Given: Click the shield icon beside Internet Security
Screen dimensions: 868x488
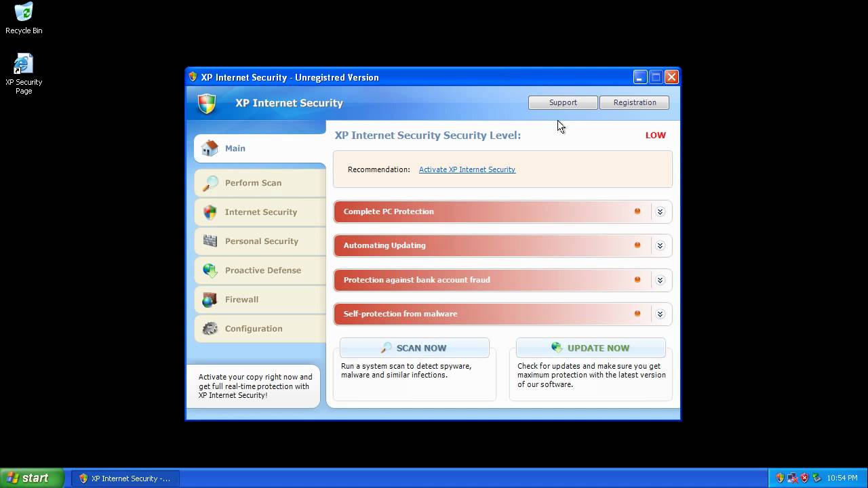Looking at the screenshot, I should [x=210, y=212].
